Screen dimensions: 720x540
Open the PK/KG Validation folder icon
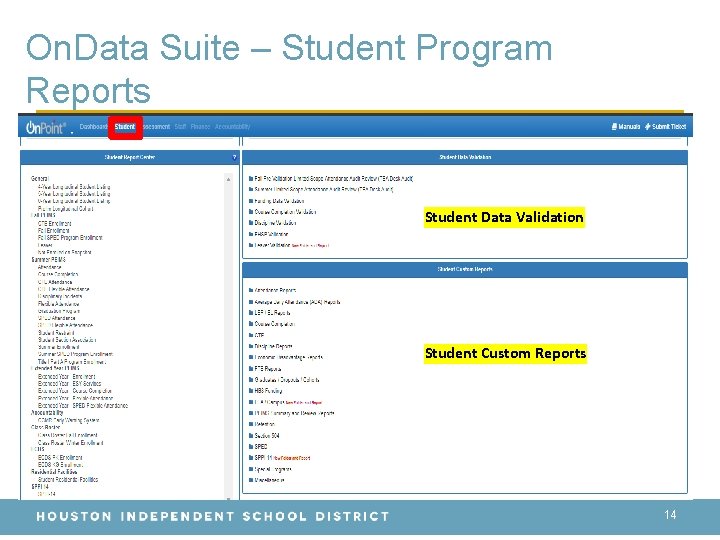(x=251, y=234)
